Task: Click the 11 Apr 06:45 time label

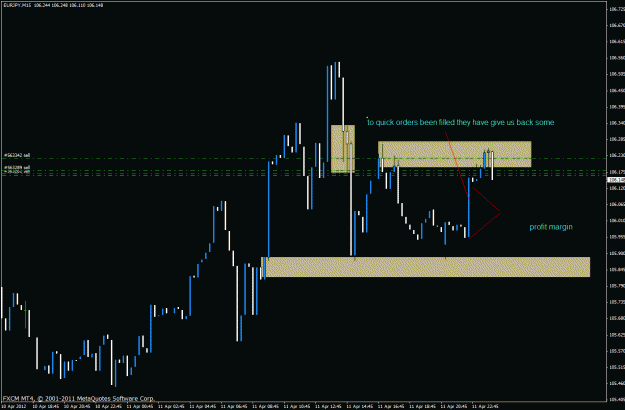Action: 234,407
